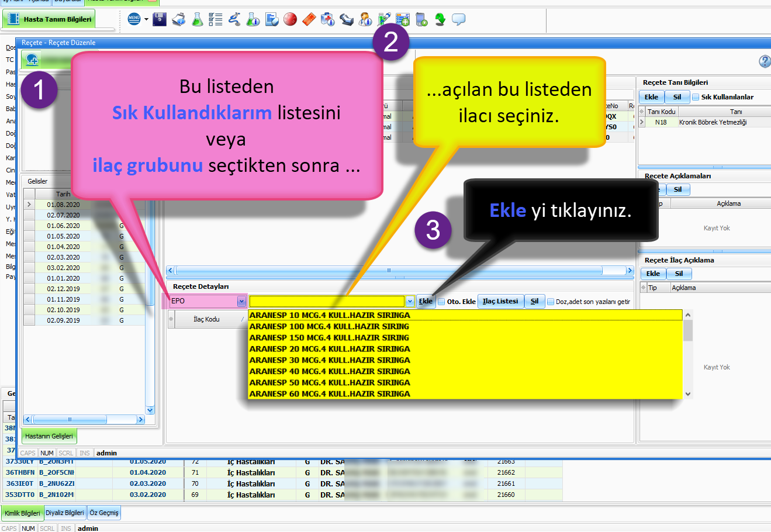The height and width of the screenshot is (532, 771).
Task: Click the stethoscope icon
Action: point(234,19)
